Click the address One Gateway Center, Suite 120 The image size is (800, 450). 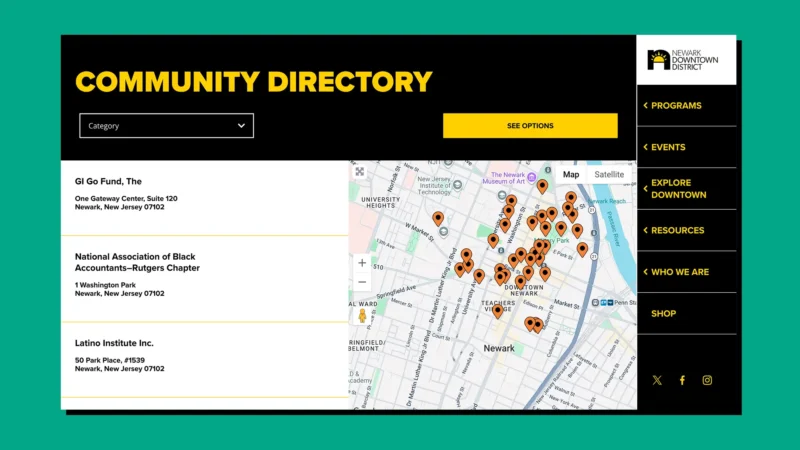pos(126,198)
